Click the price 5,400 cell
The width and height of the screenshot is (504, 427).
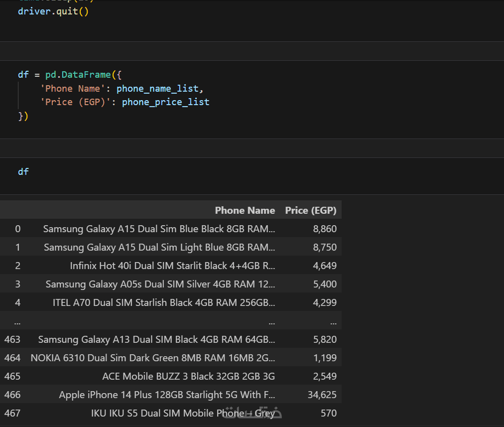pyautogui.click(x=325, y=284)
